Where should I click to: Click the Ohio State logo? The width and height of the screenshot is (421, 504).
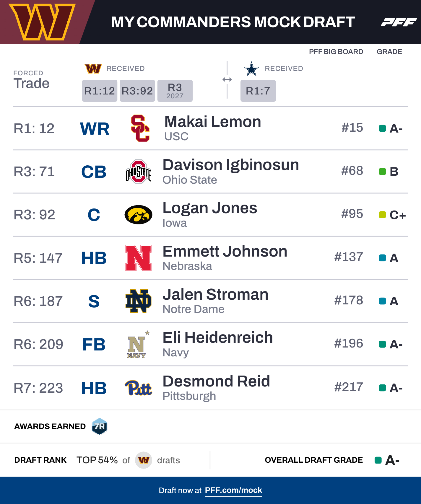pos(138,172)
